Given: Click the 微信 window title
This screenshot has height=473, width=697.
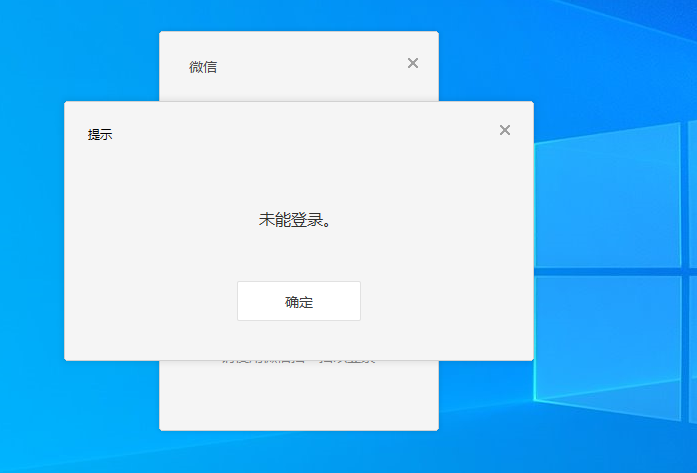Looking at the screenshot, I should coord(203,67).
